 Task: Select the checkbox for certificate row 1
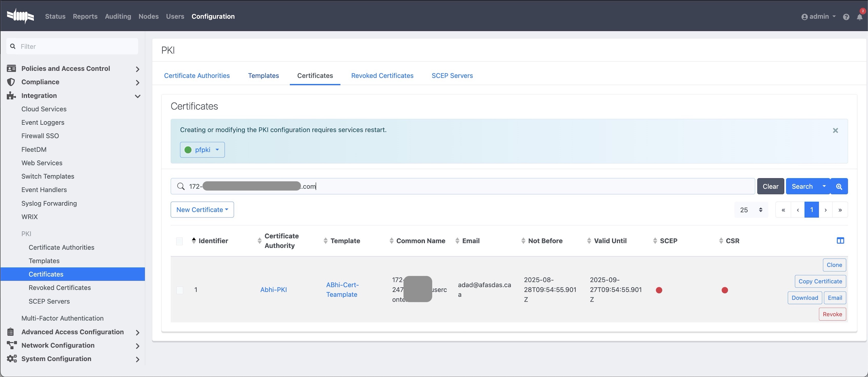pyautogui.click(x=180, y=290)
